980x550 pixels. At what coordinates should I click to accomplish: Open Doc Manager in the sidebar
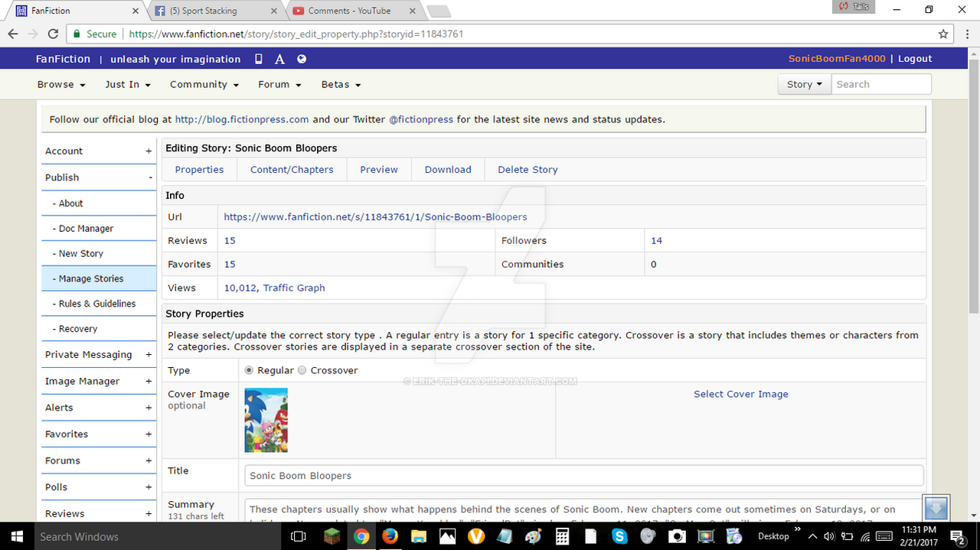pos(99,229)
